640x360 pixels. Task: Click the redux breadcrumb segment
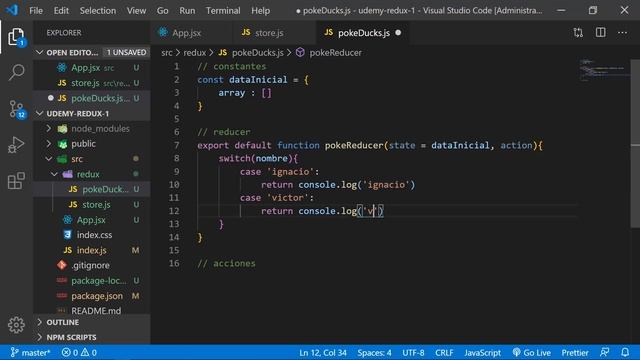point(195,53)
